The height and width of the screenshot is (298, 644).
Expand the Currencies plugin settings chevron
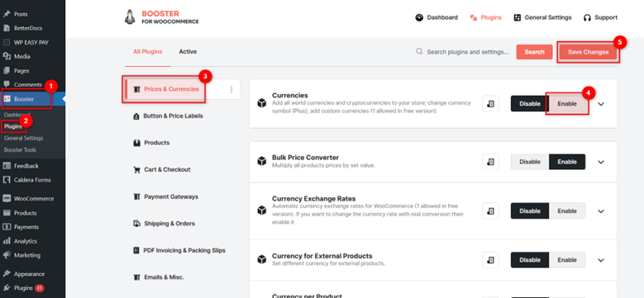point(601,104)
